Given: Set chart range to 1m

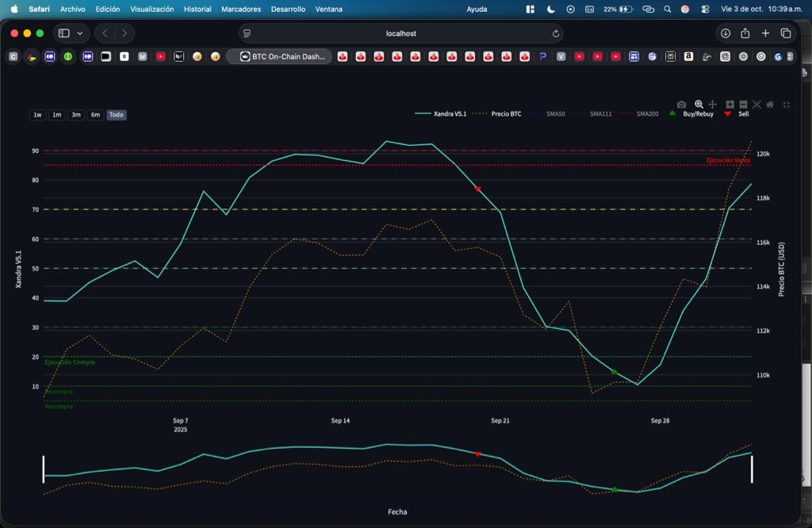Looking at the screenshot, I should pos(56,115).
